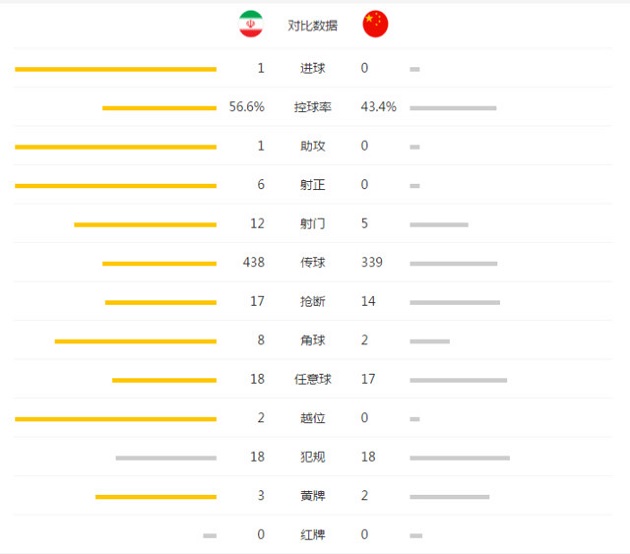Click the Iran flag icon
Image resolution: width=630 pixels, height=554 pixels.
click(251, 24)
